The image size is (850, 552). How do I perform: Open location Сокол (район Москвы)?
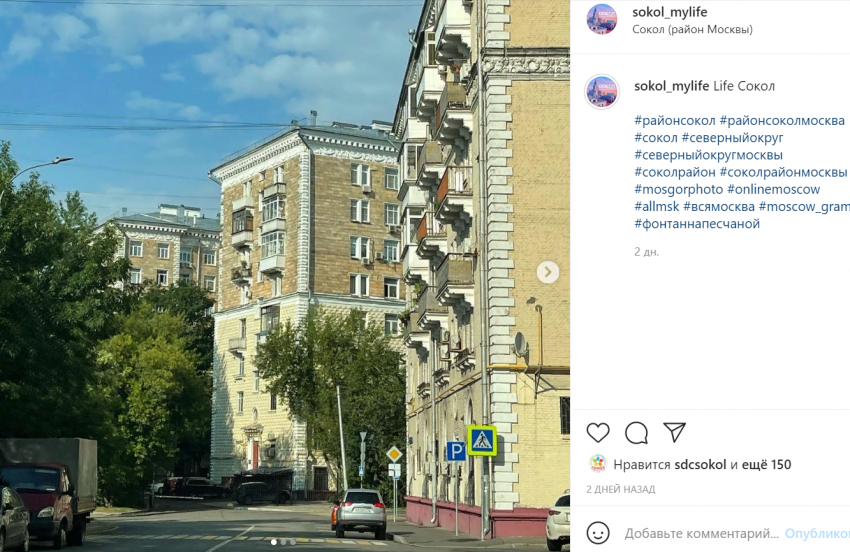[x=692, y=29]
